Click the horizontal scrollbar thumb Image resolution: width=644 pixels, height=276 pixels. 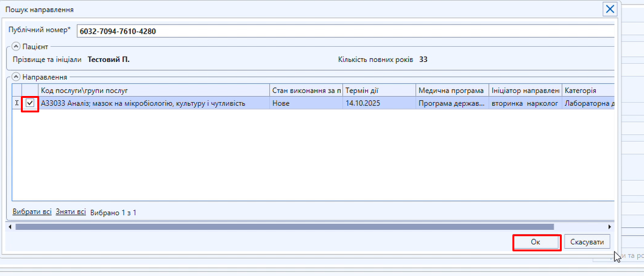[x=285, y=227]
